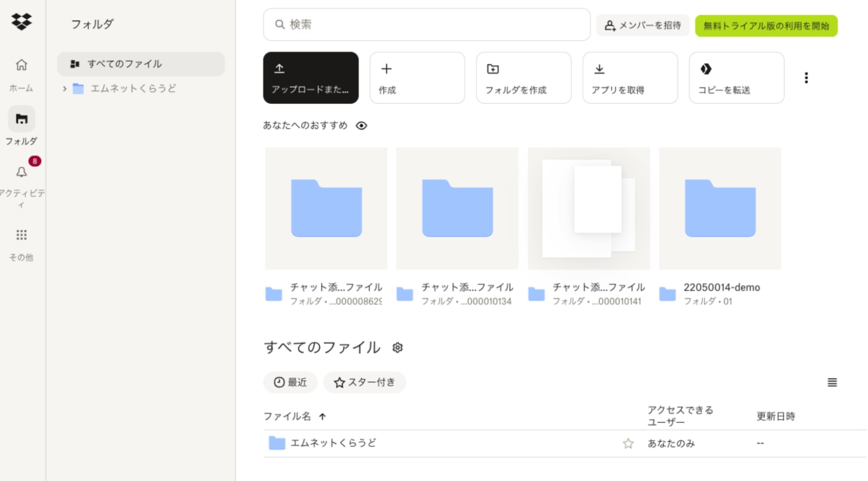
Task: Click the 検索 search field
Action: (426, 25)
